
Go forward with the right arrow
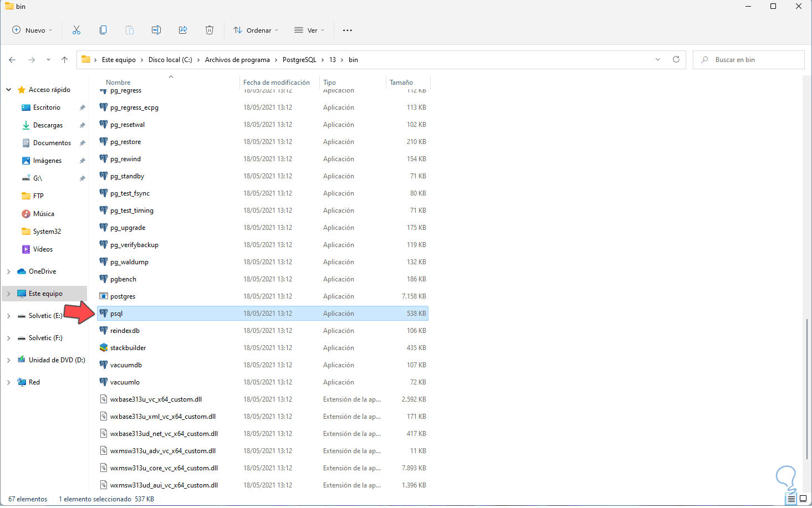[32, 60]
